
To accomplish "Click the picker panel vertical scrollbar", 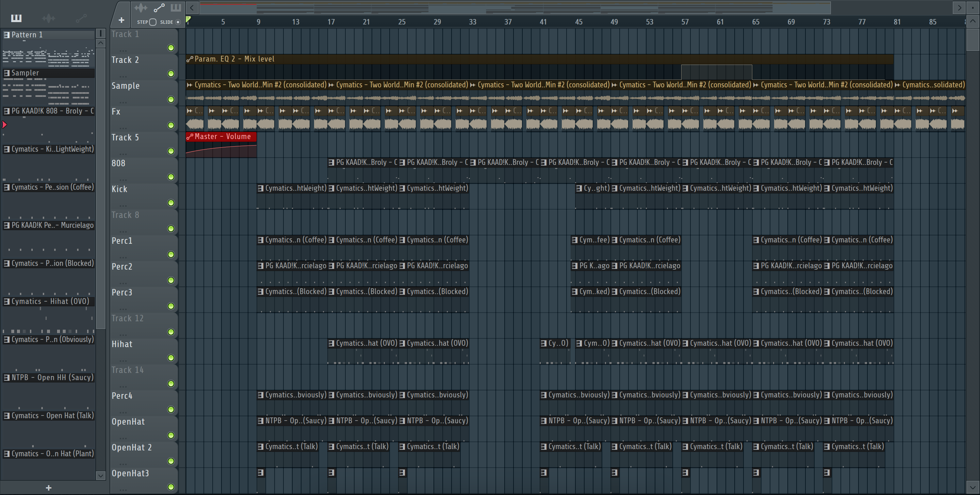I will [100, 188].
